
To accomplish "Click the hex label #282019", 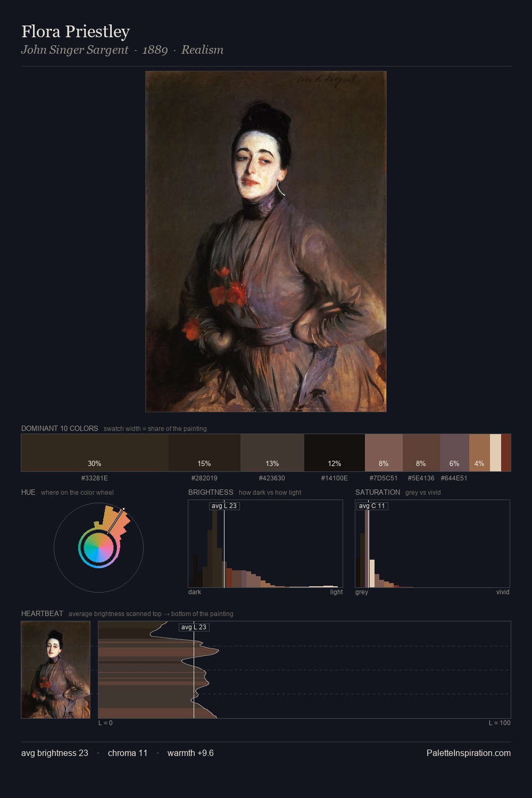I will coord(204,478).
